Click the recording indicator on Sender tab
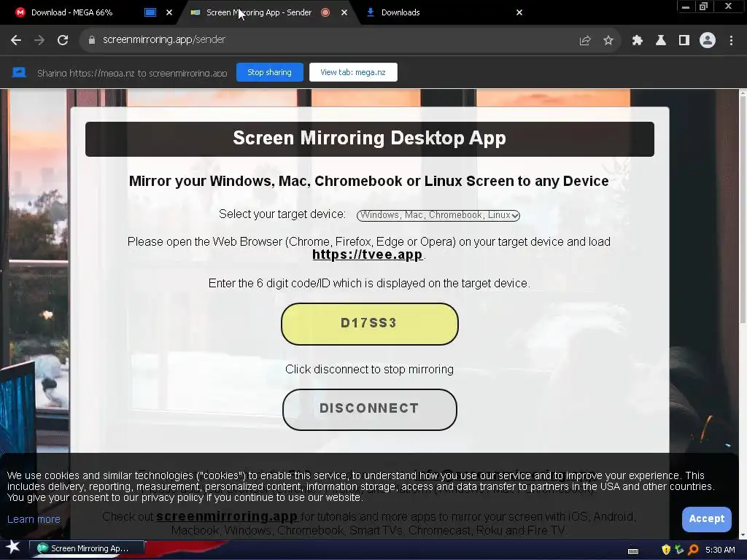 (x=325, y=13)
